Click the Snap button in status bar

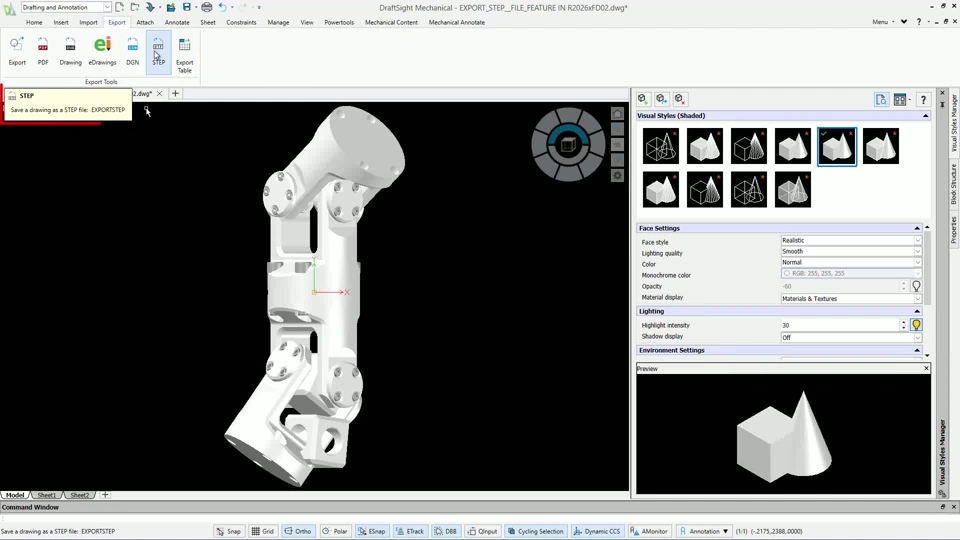tap(229, 531)
